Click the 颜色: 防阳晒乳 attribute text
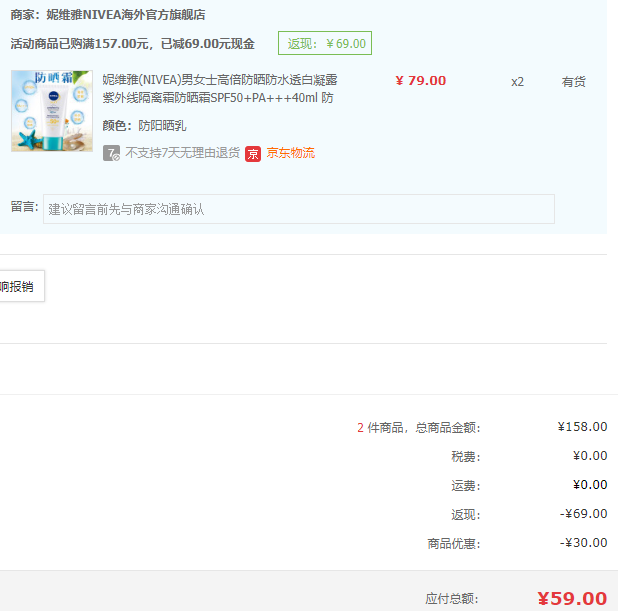The width and height of the screenshot is (618, 611). tap(144, 126)
